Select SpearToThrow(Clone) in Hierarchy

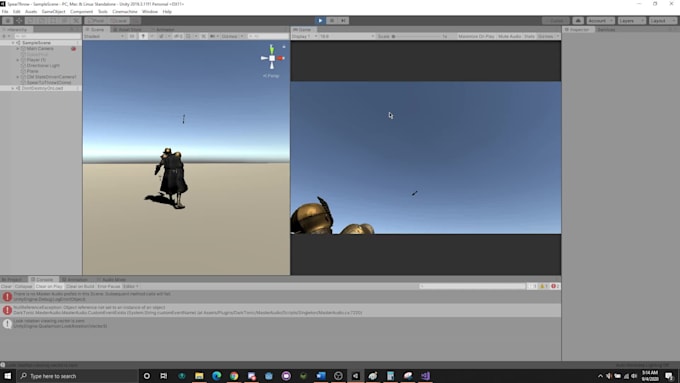coord(49,82)
